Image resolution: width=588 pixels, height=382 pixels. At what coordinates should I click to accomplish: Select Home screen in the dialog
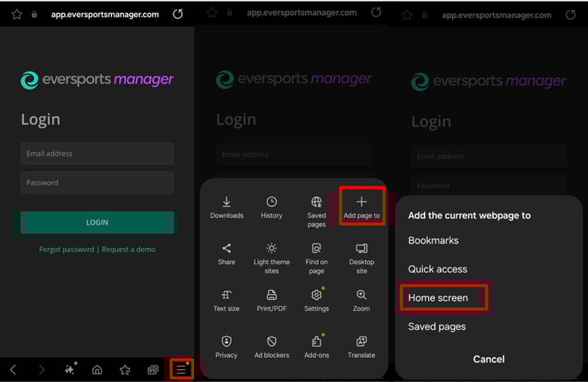[x=438, y=297]
